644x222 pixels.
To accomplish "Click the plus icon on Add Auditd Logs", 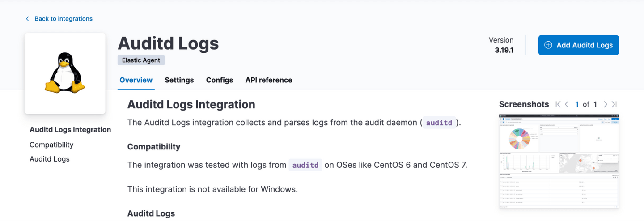I will pyautogui.click(x=548, y=45).
